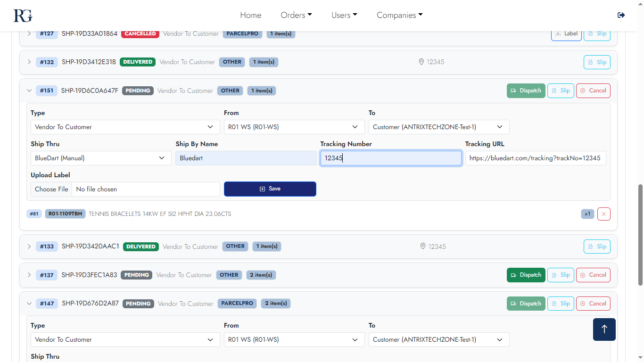Click the RG logo in the header
Viewport: 644px width, 362px height.
click(23, 15)
